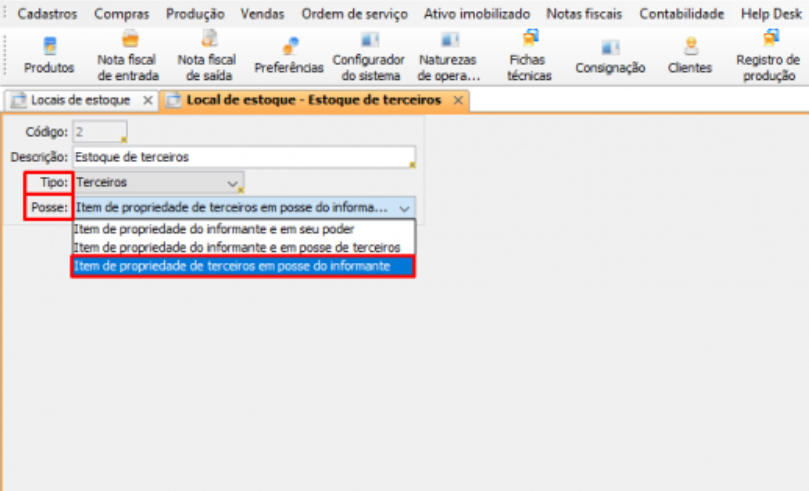
Task: Open the Produtos toolbar icon
Action: pyautogui.click(x=49, y=46)
